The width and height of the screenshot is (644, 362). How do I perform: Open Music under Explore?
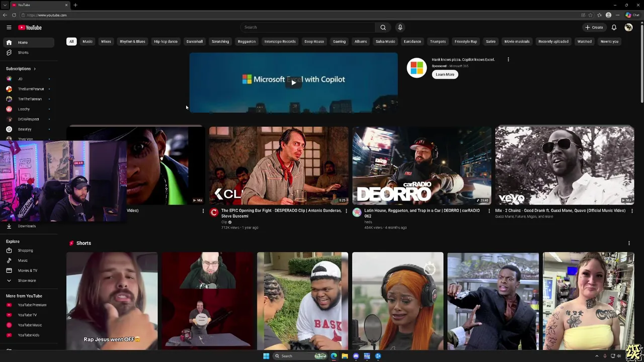(x=29, y=260)
